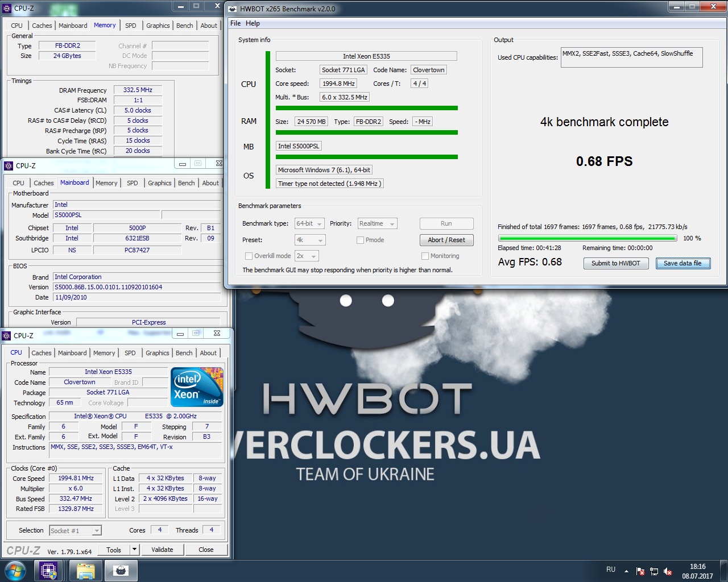Switch to Bench tab in bottom CPU-Z

coord(184,353)
